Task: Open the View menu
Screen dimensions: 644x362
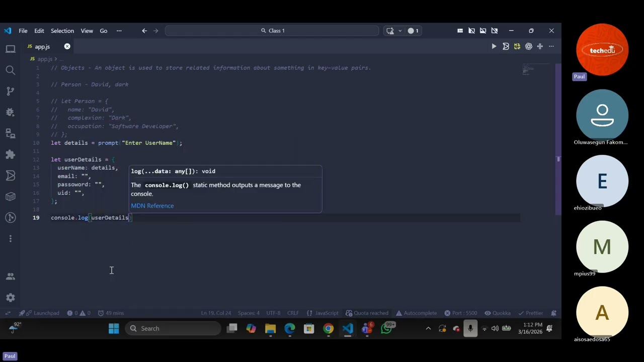Action: tap(87, 31)
